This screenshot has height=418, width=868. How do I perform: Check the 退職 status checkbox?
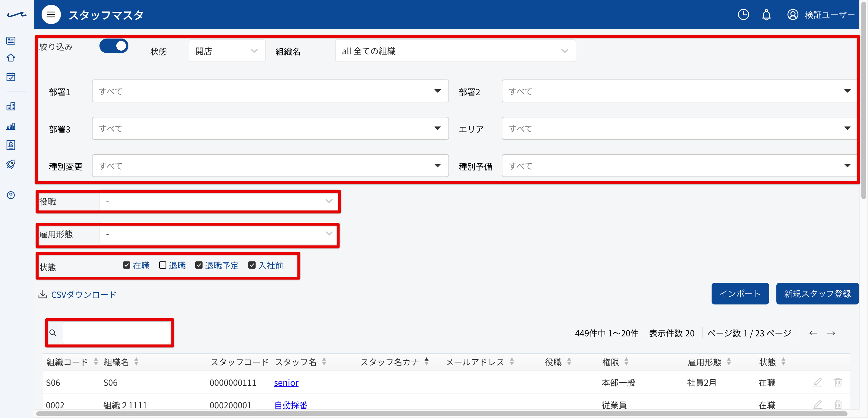pyautogui.click(x=162, y=265)
